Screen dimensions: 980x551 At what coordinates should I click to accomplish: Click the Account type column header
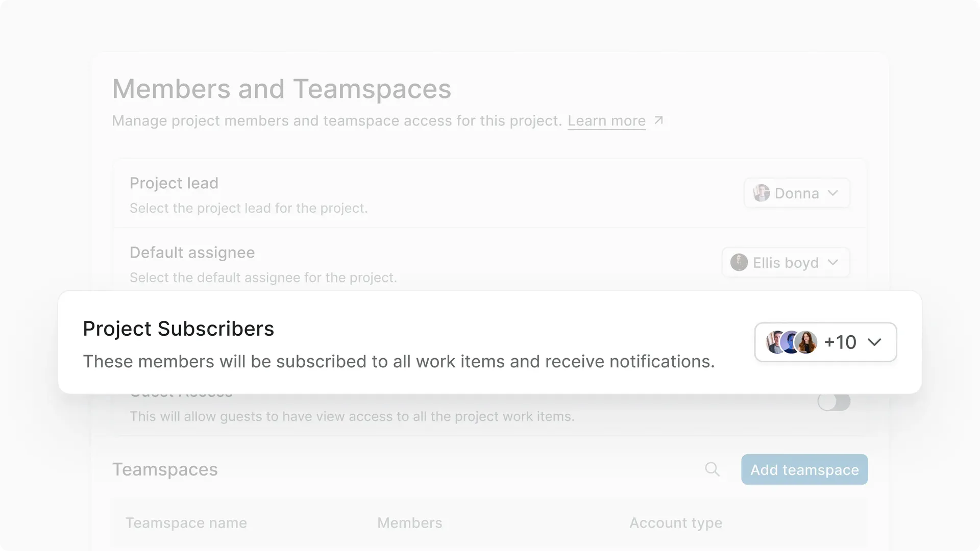[676, 523]
